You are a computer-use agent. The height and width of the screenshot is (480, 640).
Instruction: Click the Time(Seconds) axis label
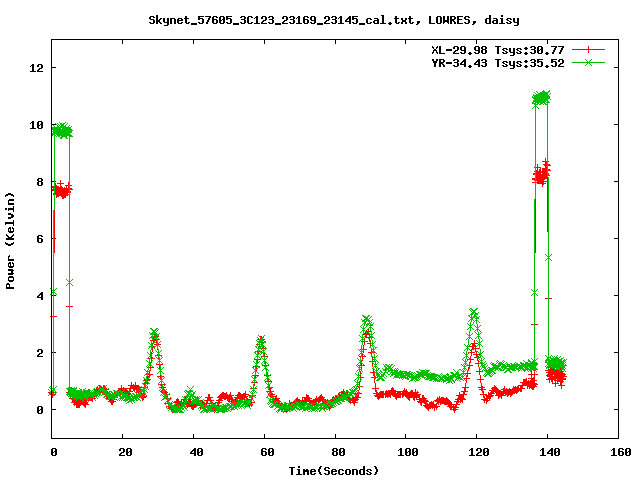tap(333, 471)
